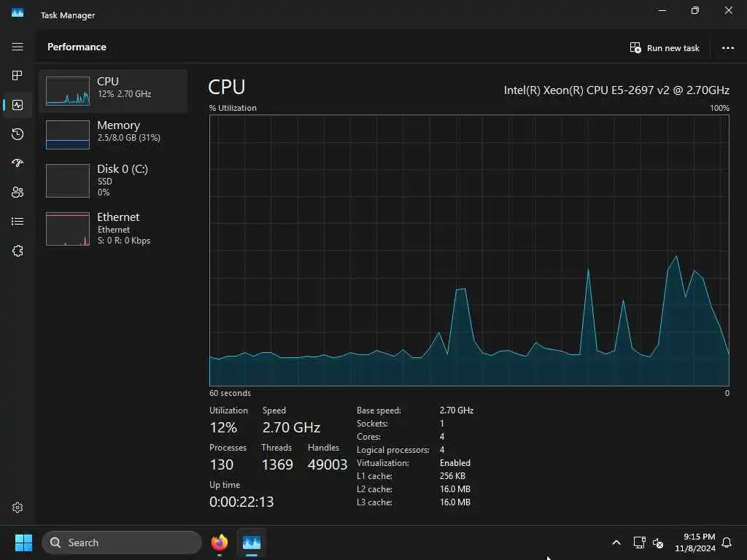
Task: Go to the Processes page icon
Action: 18,75
